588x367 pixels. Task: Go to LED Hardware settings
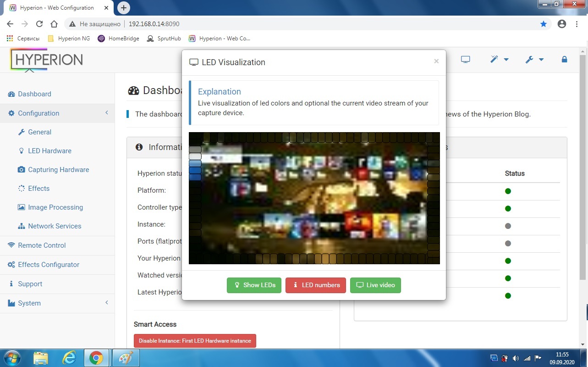point(49,151)
